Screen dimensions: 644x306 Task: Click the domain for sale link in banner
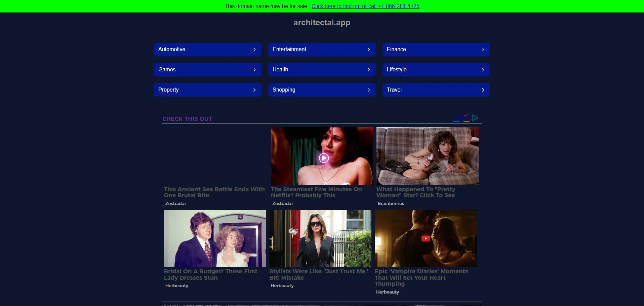365,6
